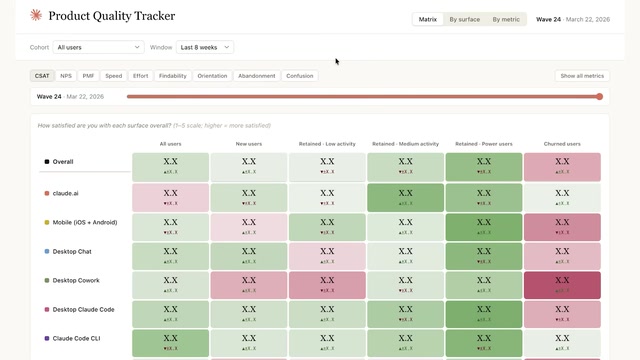Viewport: 640px width, 360px height.
Task: Click the Mobile / Churned users cell
Action: click(562, 227)
